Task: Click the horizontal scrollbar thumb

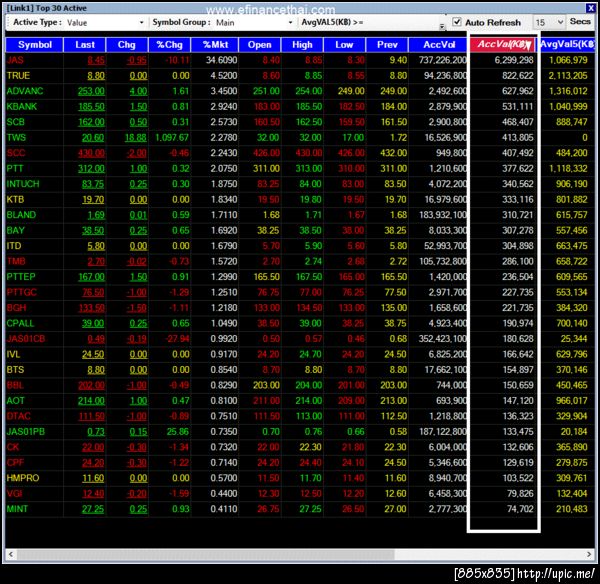Action: (x=205, y=554)
